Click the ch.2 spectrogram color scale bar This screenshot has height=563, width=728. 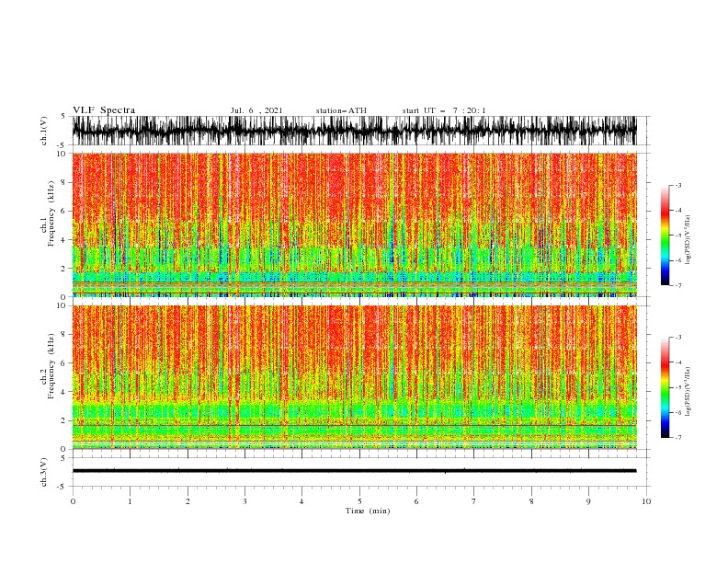tap(665, 387)
